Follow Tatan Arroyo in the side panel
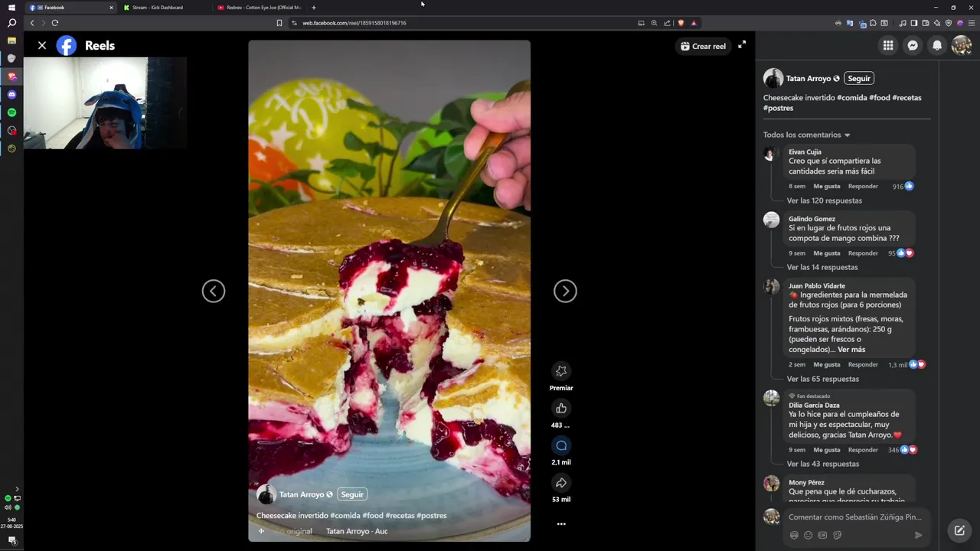Image resolution: width=980 pixels, height=551 pixels. click(x=859, y=79)
